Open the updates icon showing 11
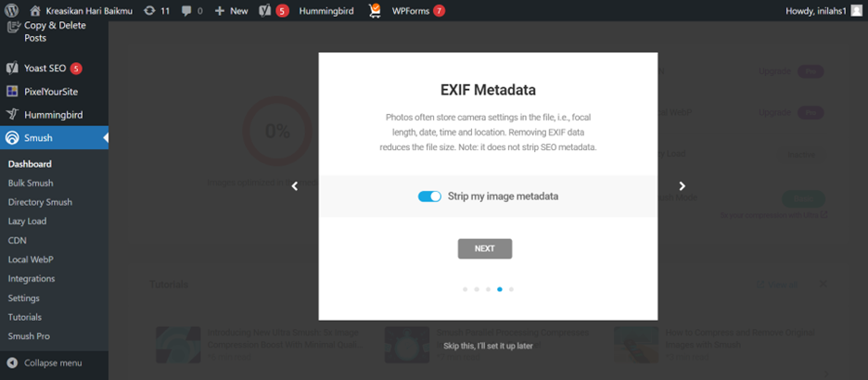868x380 pixels. (x=149, y=10)
